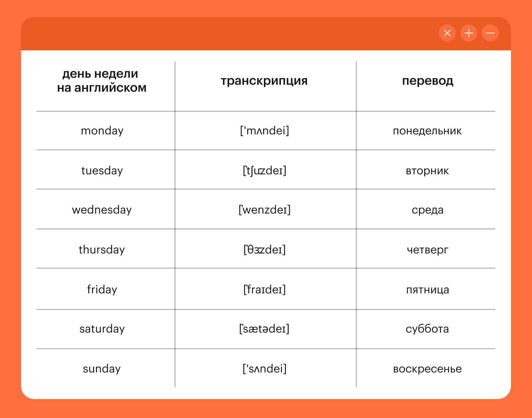
Task: Click the minus circle icon
Action: [x=490, y=33]
